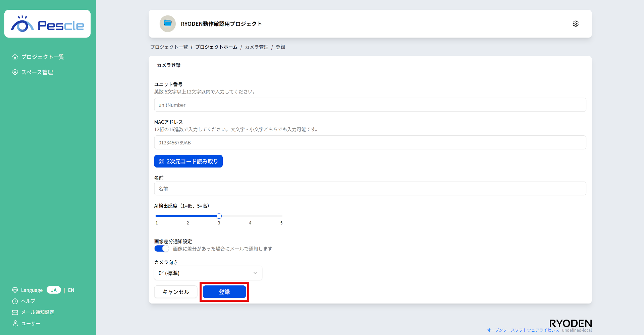Click the project folder icon
Screen dimensions: 644x335
click(167, 23)
